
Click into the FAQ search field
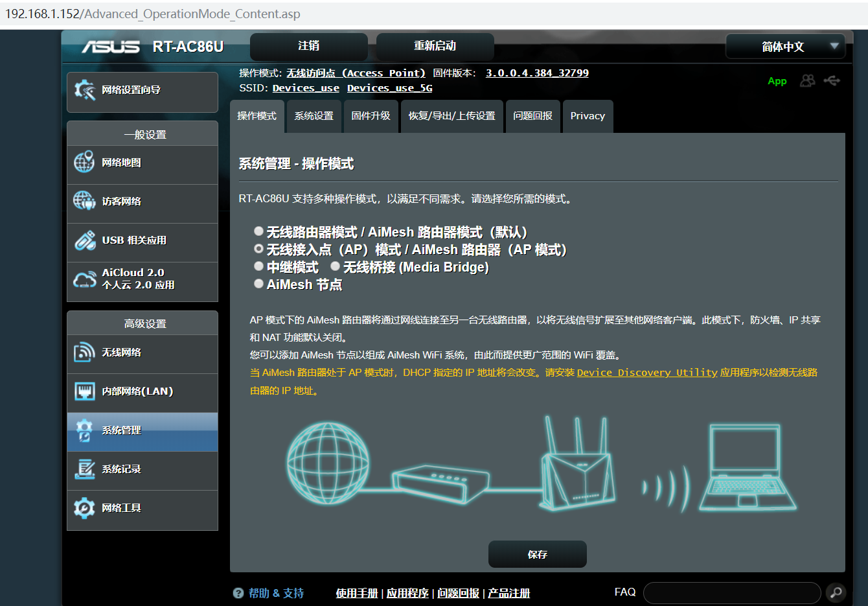(732, 592)
